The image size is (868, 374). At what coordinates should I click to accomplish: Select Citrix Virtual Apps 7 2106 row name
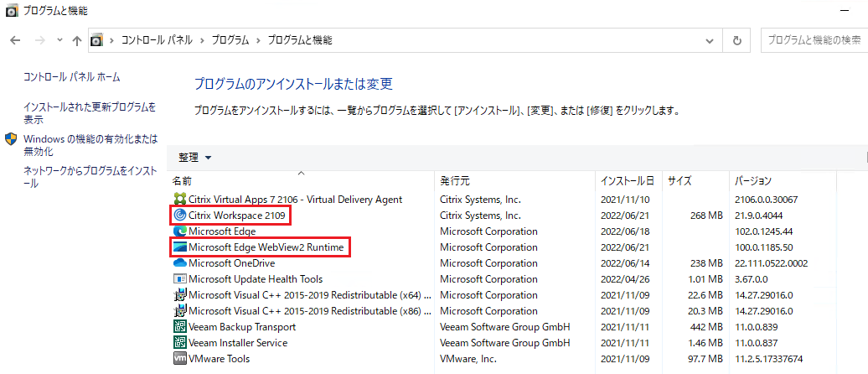[295, 200]
